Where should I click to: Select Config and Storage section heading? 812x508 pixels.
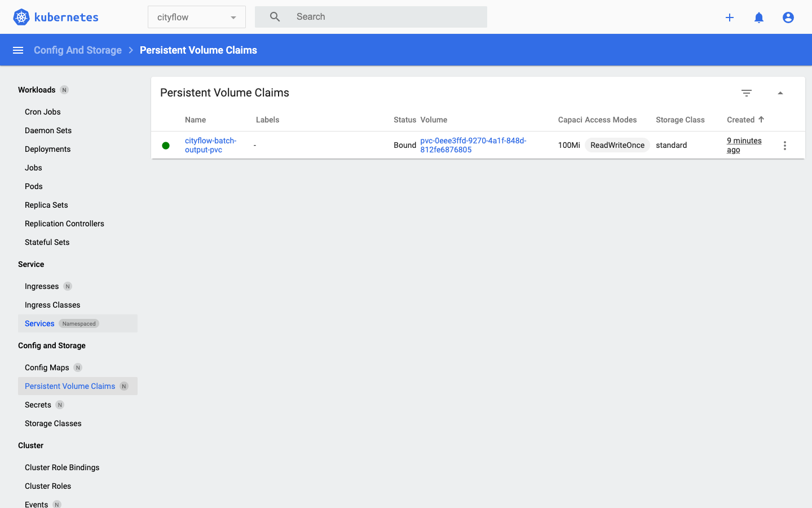52,345
